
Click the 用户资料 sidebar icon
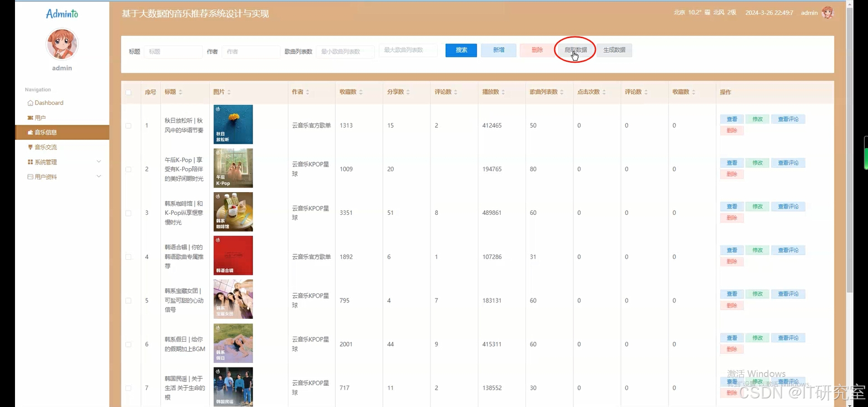point(30,177)
